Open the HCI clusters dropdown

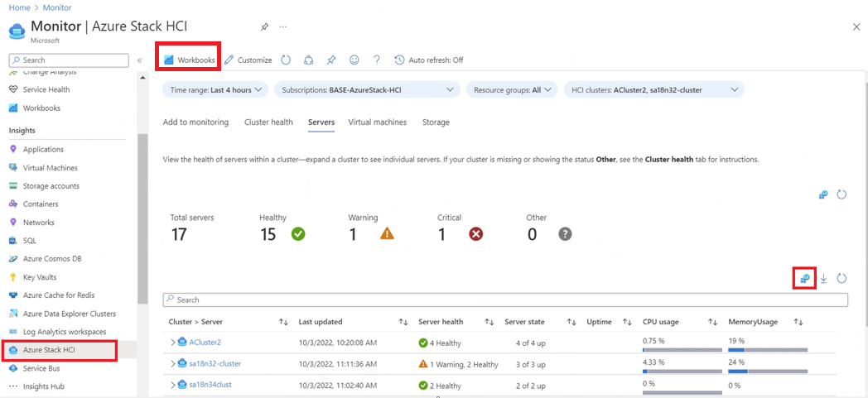click(x=653, y=89)
